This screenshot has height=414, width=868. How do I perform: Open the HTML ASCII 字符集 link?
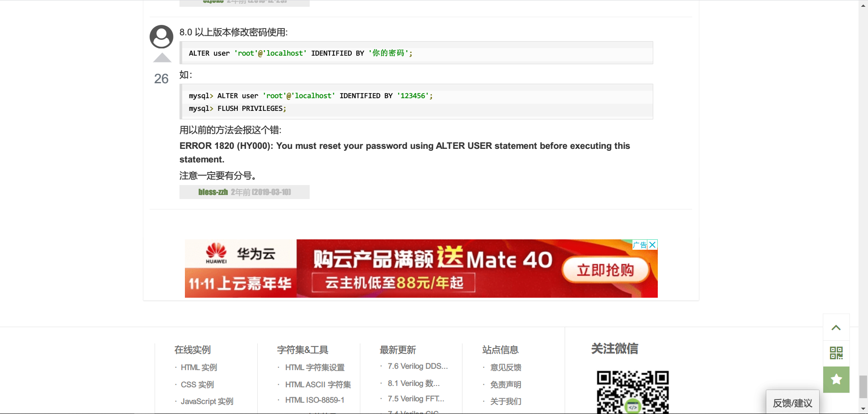click(x=318, y=385)
